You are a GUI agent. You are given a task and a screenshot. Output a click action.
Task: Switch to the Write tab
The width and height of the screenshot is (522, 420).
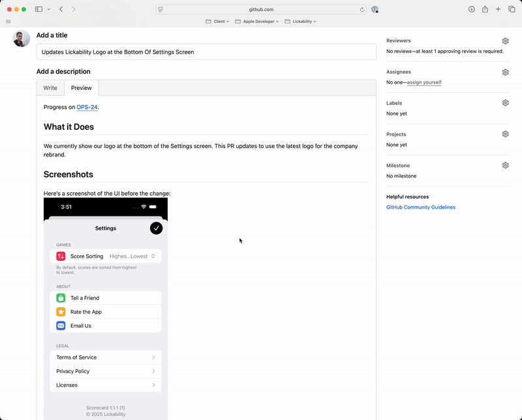tap(50, 88)
